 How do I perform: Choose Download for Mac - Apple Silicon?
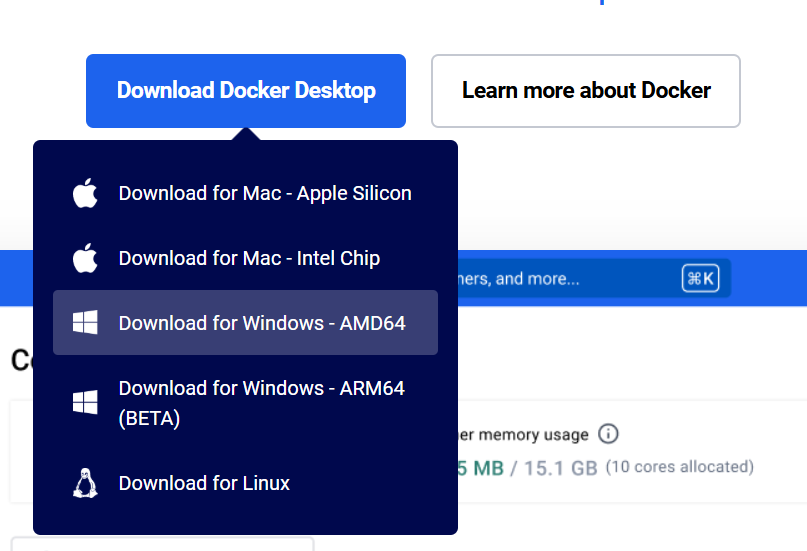tap(245, 193)
